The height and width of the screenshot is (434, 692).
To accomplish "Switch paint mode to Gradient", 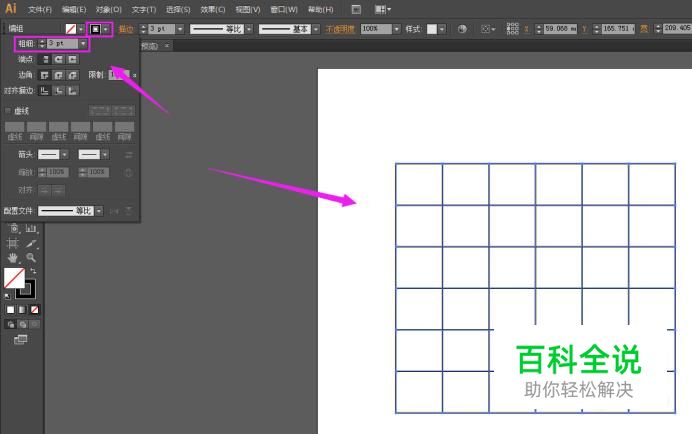I will click(x=22, y=310).
